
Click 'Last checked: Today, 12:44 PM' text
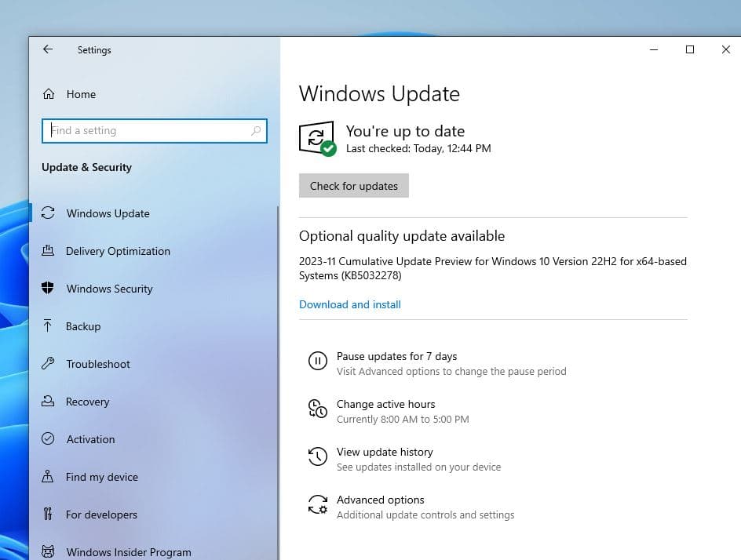pos(418,148)
